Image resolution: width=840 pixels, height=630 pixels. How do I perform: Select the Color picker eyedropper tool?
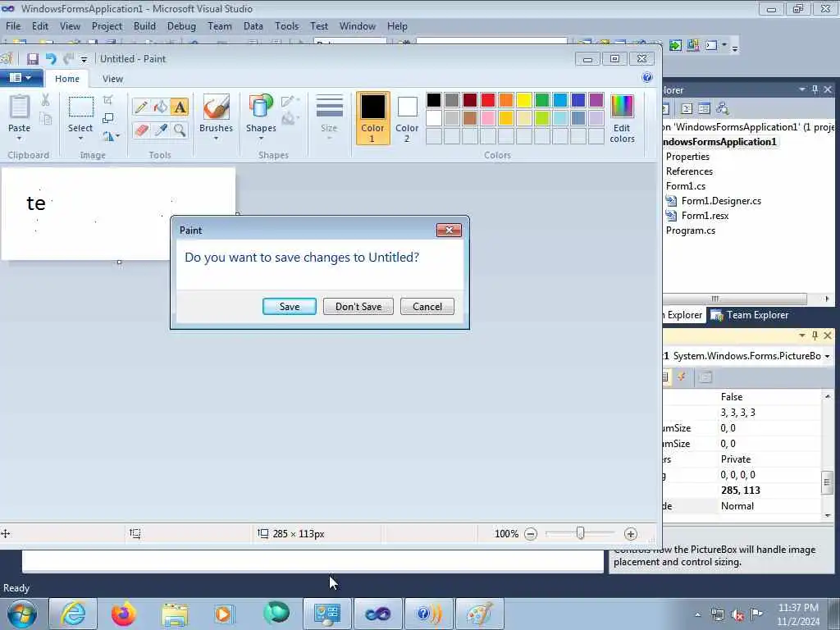(161, 130)
